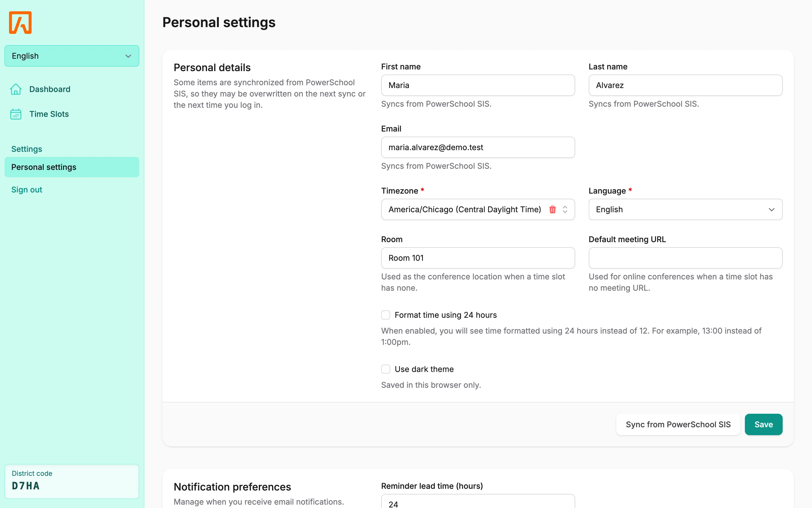The width and height of the screenshot is (812, 508).
Task: Click Sync from PowerSchool SIS button
Action: point(678,424)
